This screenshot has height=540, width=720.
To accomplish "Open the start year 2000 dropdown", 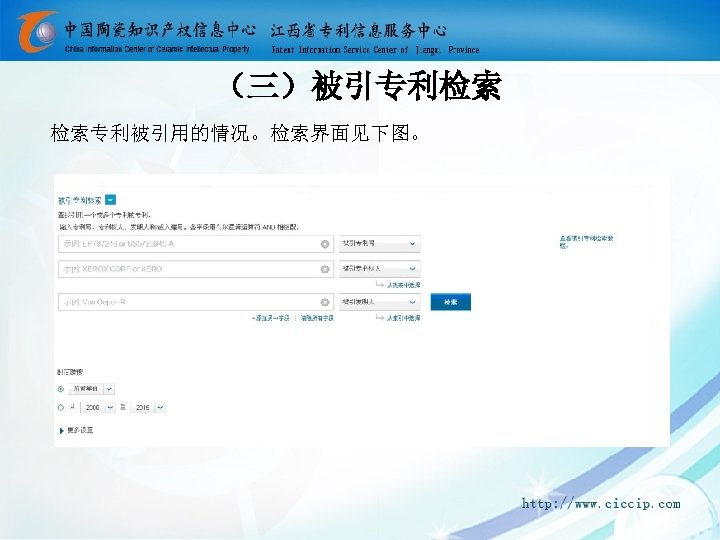I will (x=98, y=407).
